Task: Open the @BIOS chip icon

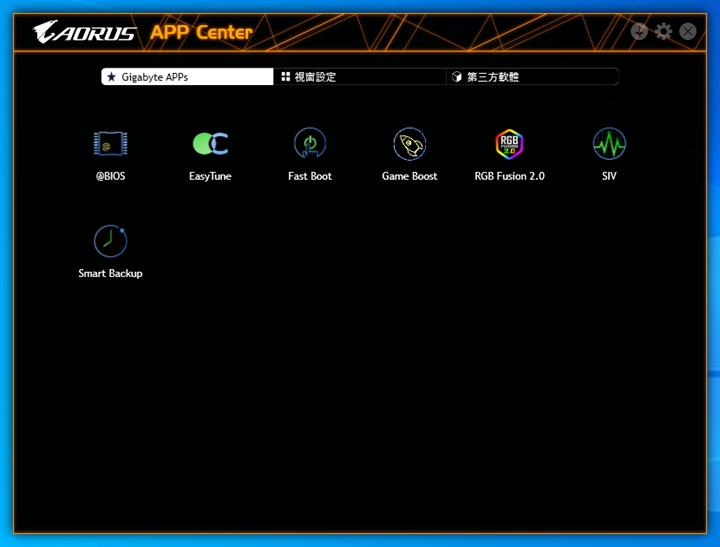Action: tap(110, 144)
